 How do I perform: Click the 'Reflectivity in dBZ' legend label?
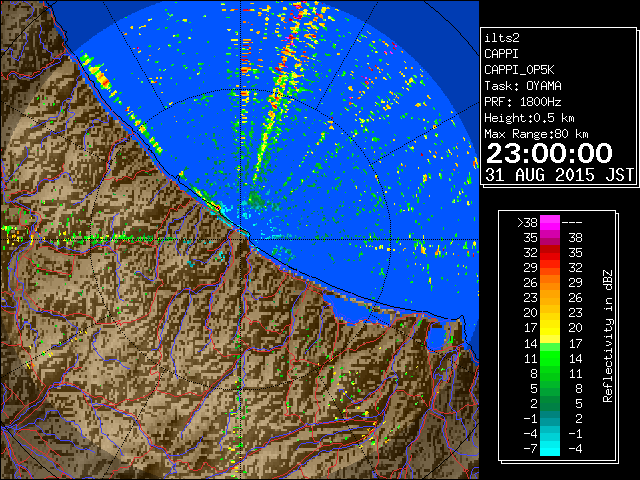coord(608,336)
